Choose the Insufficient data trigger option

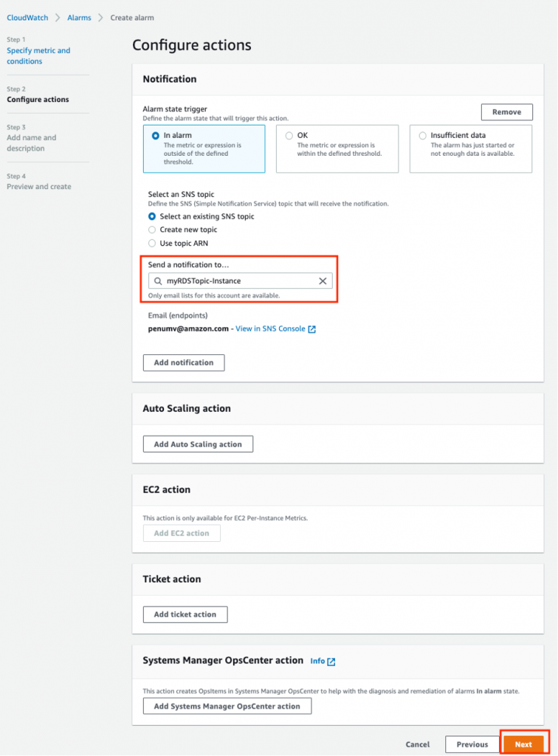tap(471, 148)
